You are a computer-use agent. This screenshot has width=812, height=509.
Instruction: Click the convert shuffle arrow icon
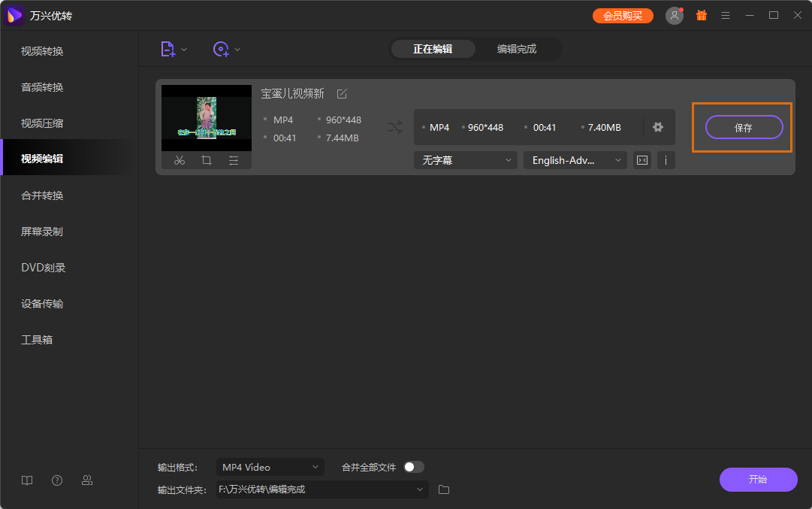[394, 127]
